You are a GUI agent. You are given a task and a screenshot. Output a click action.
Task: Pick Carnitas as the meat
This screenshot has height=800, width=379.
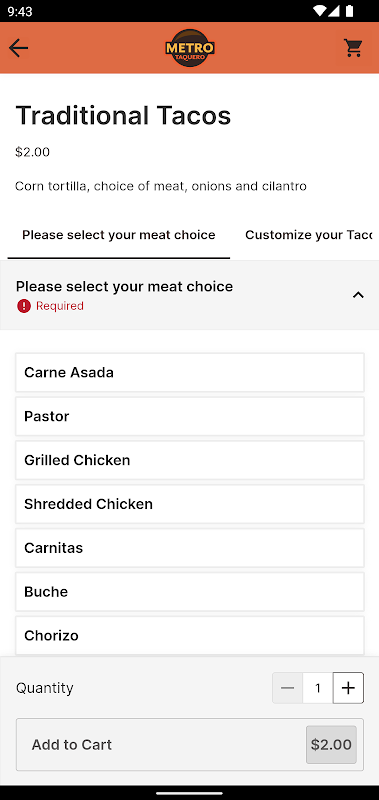click(x=190, y=548)
